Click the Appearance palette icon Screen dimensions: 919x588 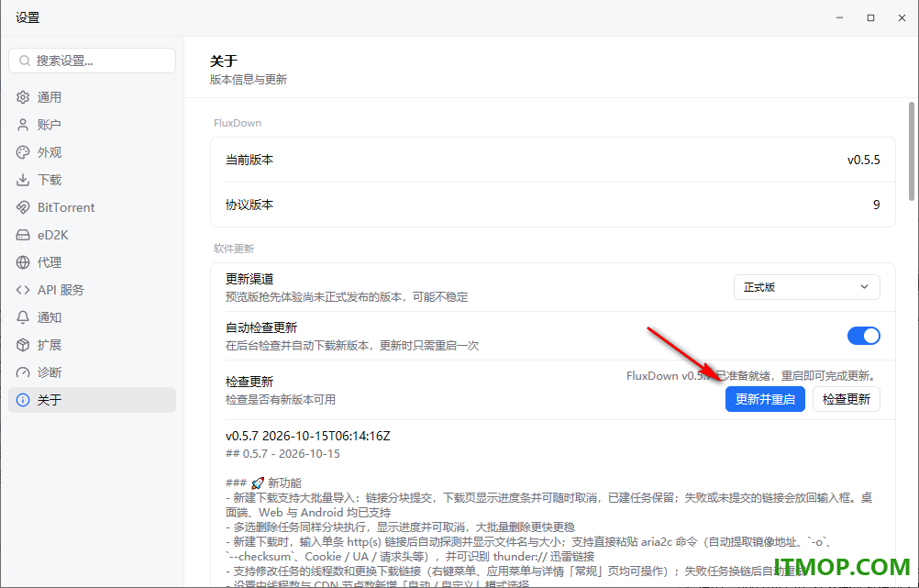tap(23, 152)
